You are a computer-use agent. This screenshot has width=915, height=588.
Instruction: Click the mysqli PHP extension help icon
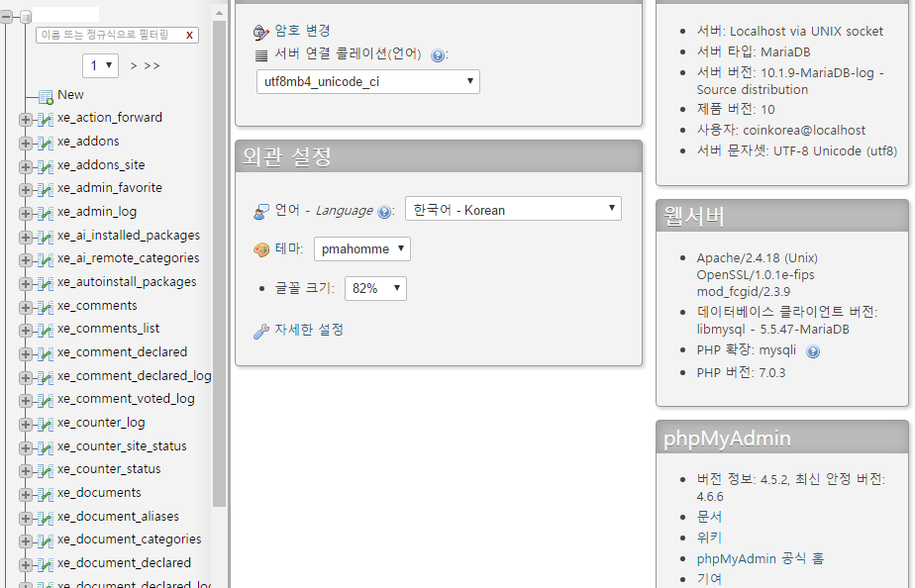click(x=813, y=350)
